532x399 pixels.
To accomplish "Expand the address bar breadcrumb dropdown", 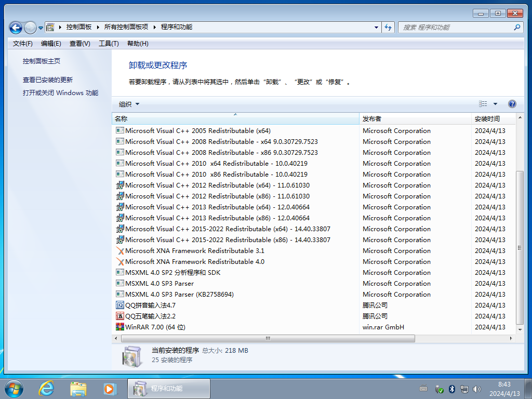I will tap(376, 27).
